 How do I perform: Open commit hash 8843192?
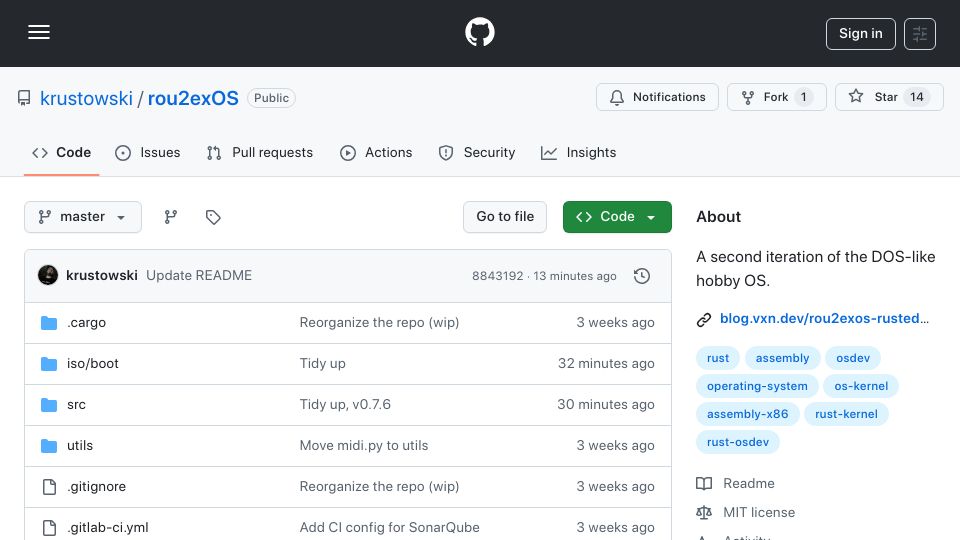[x=497, y=276]
